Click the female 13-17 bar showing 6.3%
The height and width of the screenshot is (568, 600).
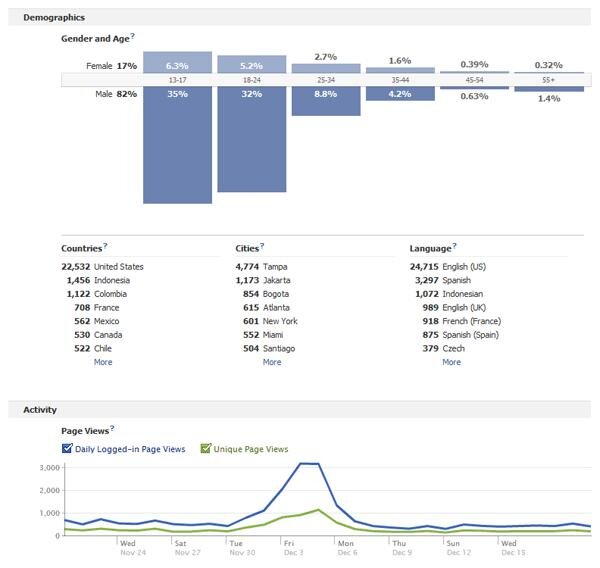(x=178, y=62)
